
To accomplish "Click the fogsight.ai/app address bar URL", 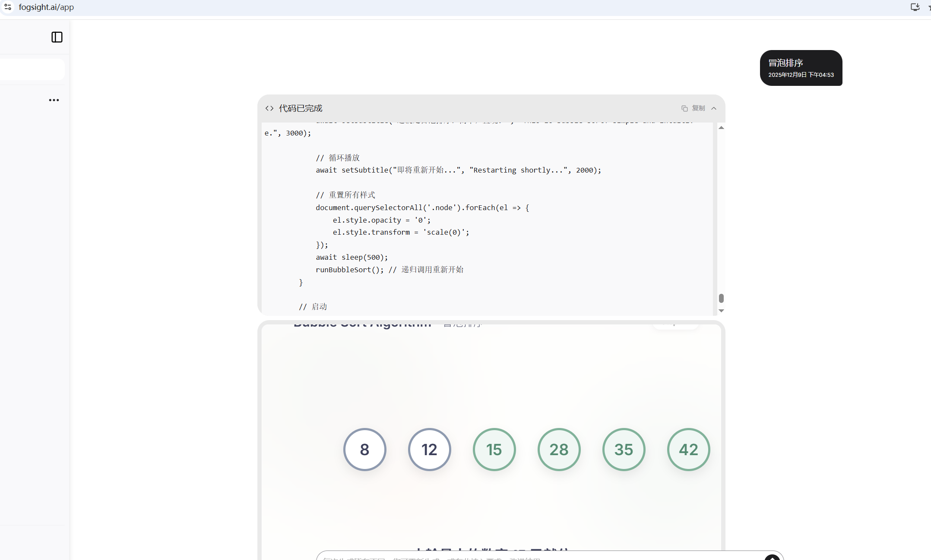I will coord(46,7).
